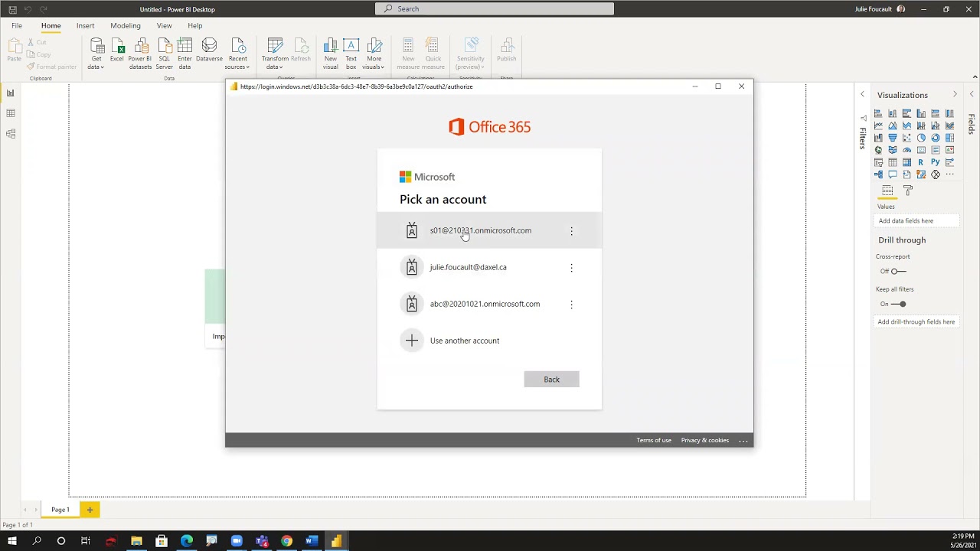Image resolution: width=980 pixels, height=551 pixels.
Task: Switch to Data view in left sidebar
Action: [x=11, y=113]
